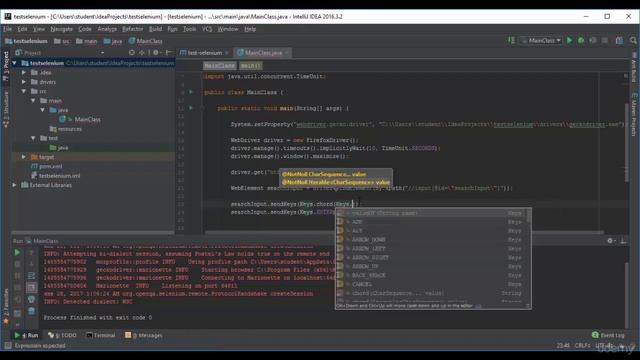This screenshot has width=640, height=360.
Task: Collapse the src folder
Action: point(24,91)
